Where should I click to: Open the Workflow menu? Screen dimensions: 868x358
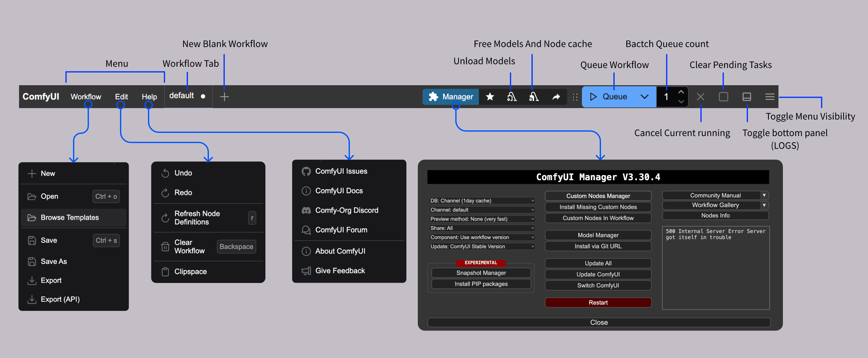(x=86, y=97)
